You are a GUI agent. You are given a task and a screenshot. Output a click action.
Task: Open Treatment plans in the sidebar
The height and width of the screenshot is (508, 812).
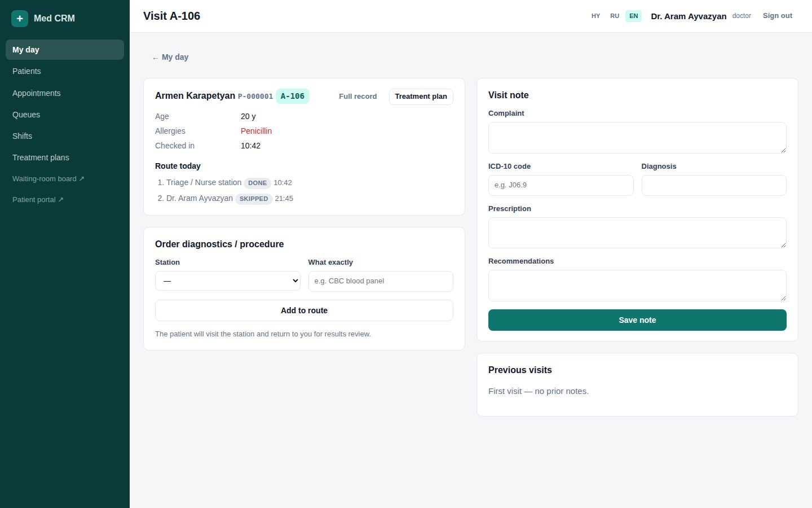(x=65, y=157)
